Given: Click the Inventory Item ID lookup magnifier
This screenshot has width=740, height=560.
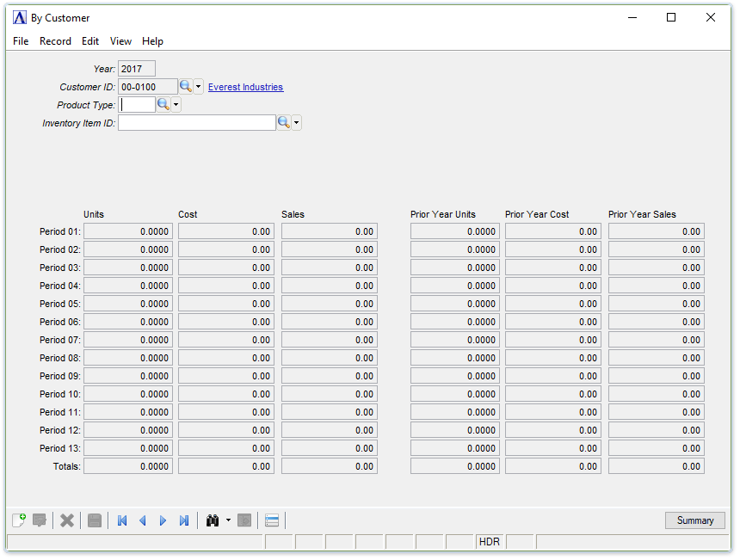Looking at the screenshot, I should [283, 123].
